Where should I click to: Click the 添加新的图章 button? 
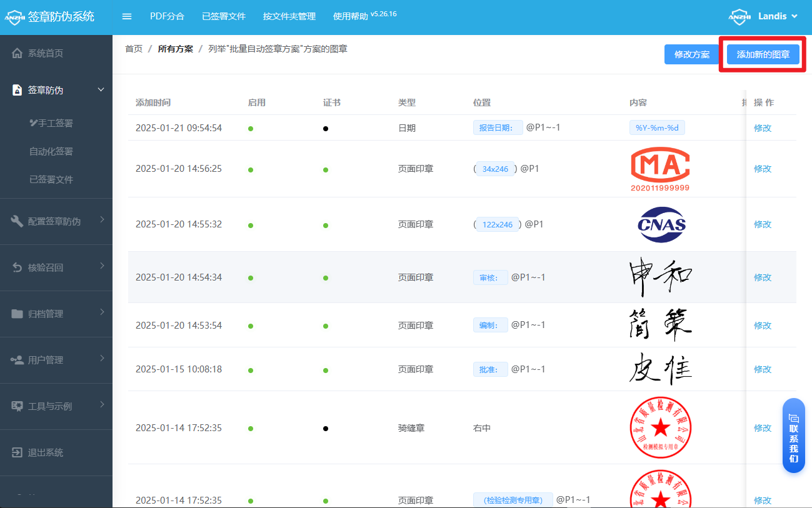(x=763, y=54)
